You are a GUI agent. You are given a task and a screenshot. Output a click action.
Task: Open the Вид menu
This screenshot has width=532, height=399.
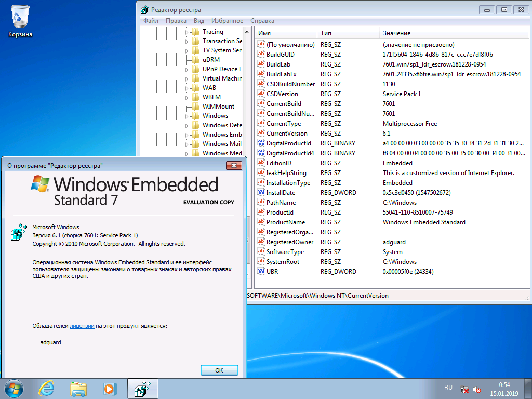pos(199,21)
